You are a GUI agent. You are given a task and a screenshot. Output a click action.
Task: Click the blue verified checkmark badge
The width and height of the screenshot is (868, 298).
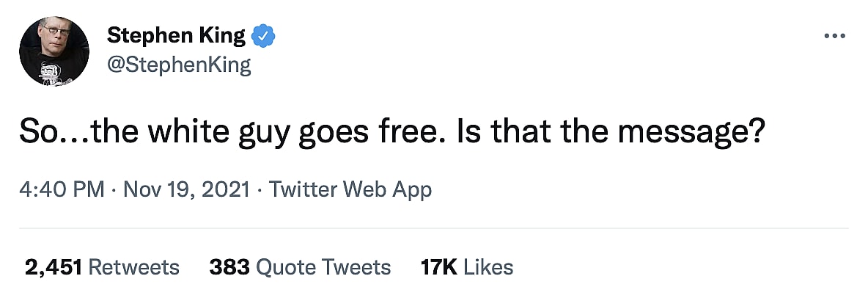[263, 35]
